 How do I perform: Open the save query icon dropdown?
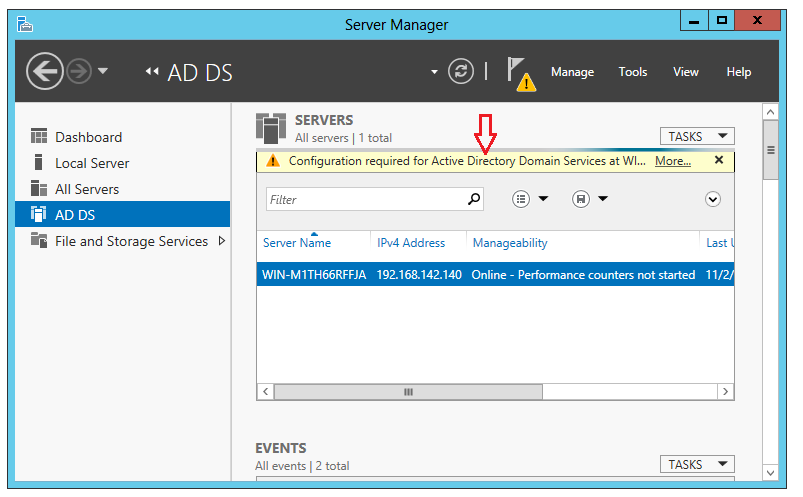tap(581, 199)
